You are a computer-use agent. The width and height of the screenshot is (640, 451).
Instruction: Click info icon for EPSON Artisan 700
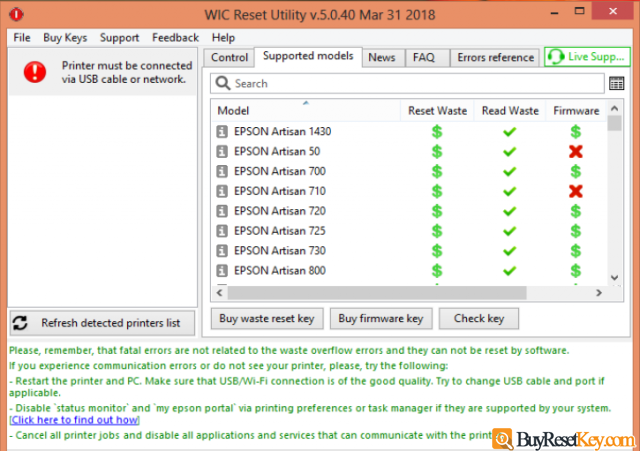[x=222, y=171]
